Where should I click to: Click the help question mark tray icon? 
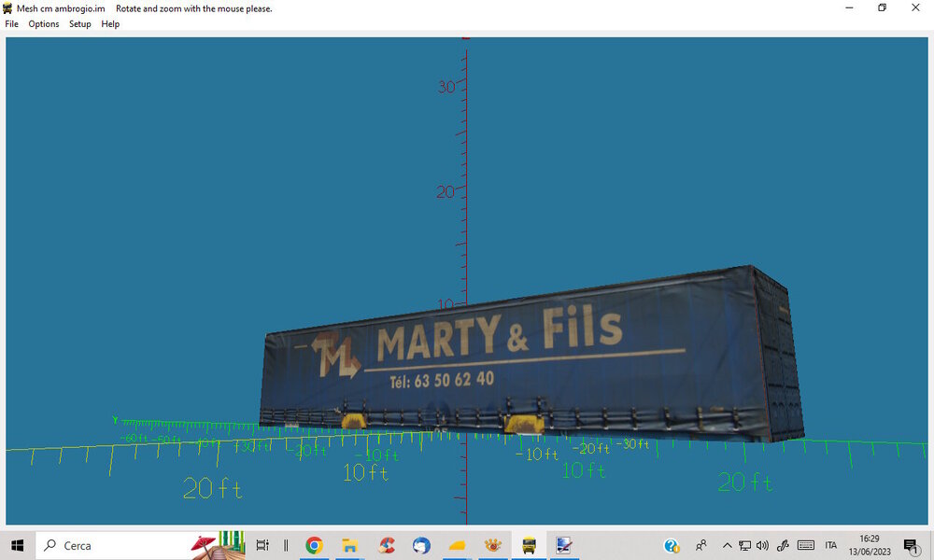[x=672, y=545]
